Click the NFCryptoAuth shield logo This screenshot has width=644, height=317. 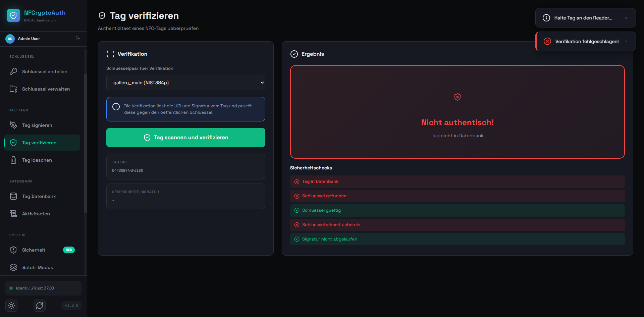pos(13,15)
